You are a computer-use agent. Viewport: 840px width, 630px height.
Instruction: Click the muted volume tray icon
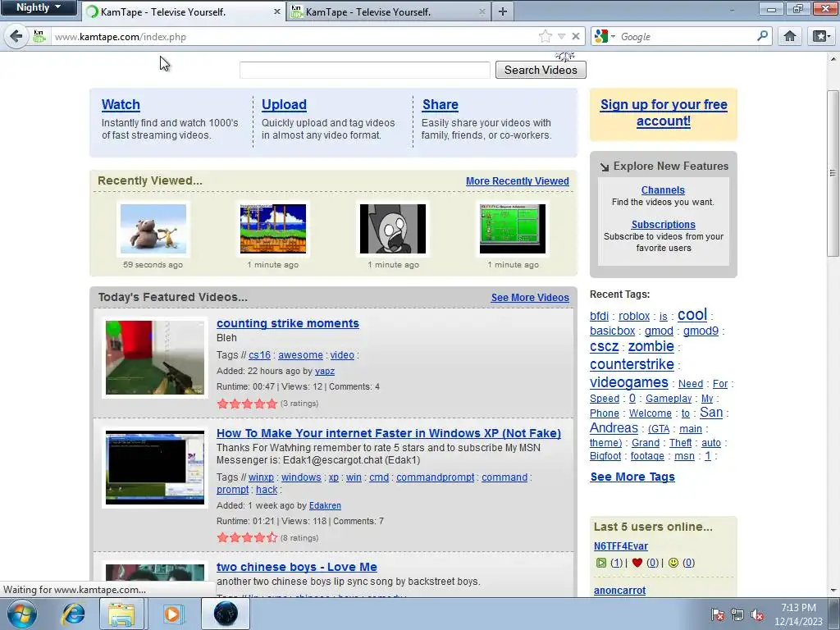pos(757,615)
